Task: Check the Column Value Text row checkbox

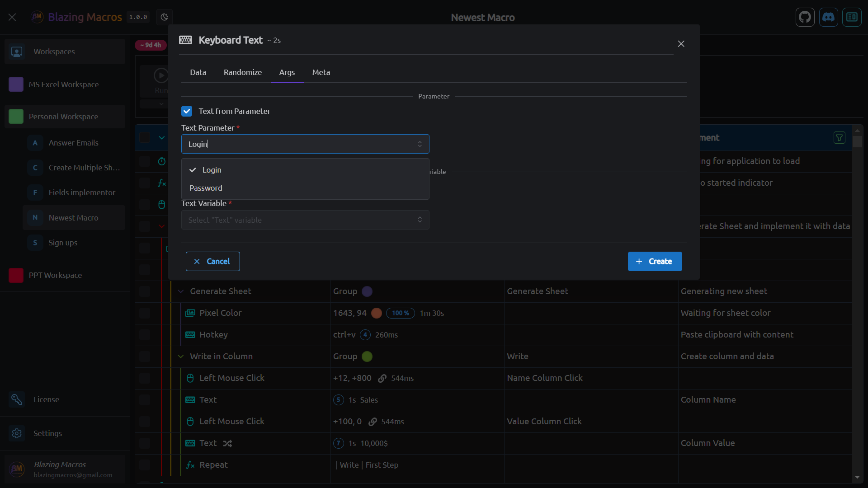Action: (x=145, y=443)
